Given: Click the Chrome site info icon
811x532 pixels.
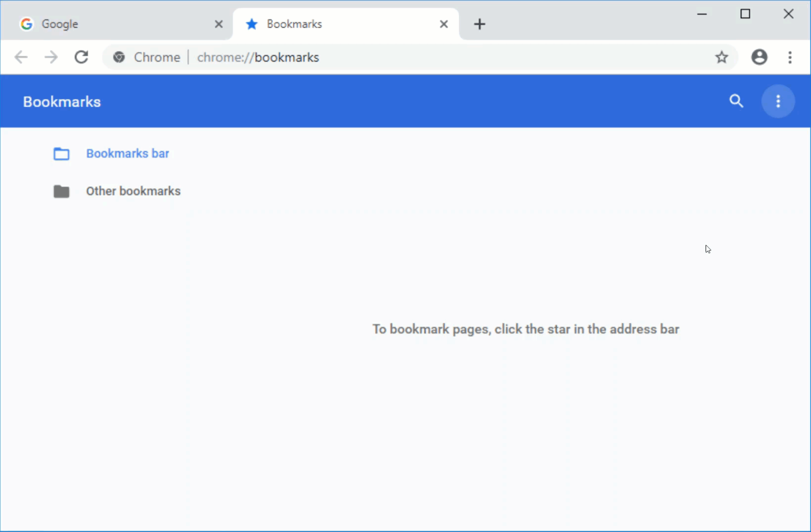Looking at the screenshot, I should [119, 57].
